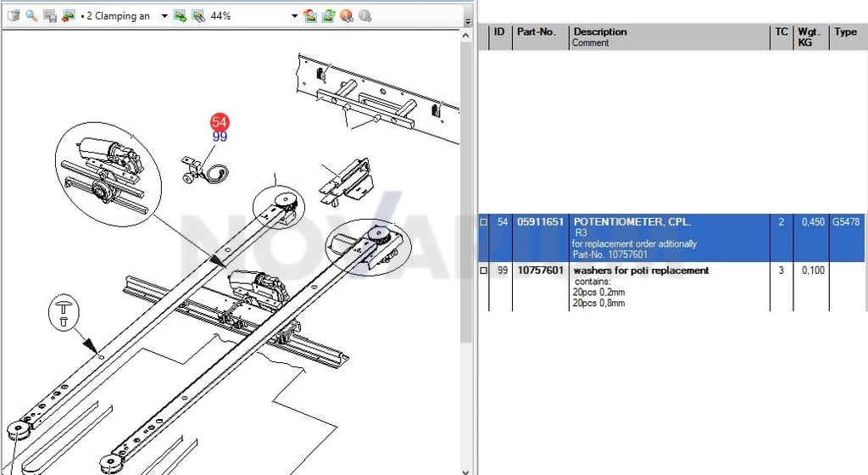Click the gray window-stack icon in the toolbar
Viewport: 868px width, 475px height.
tap(50, 15)
